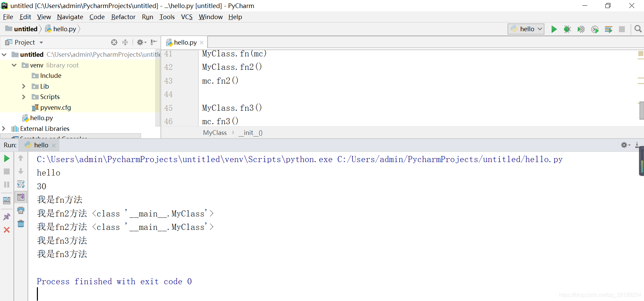This screenshot has height=301, width=644.
Task: Toggle the pin tab icon in Run panel
Action: click(7, 217)
